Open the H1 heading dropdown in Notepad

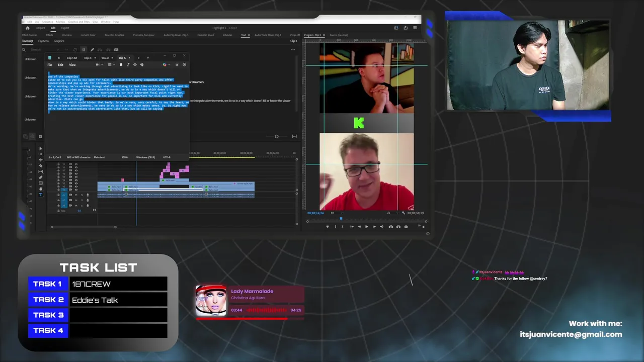99,65
